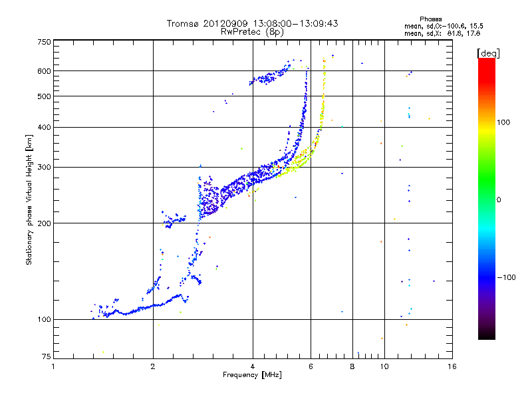Click the plot title 'Tromsø 20120909 13:08:00-13:09:43'
The image size is (532, 399).
point(252,23)
